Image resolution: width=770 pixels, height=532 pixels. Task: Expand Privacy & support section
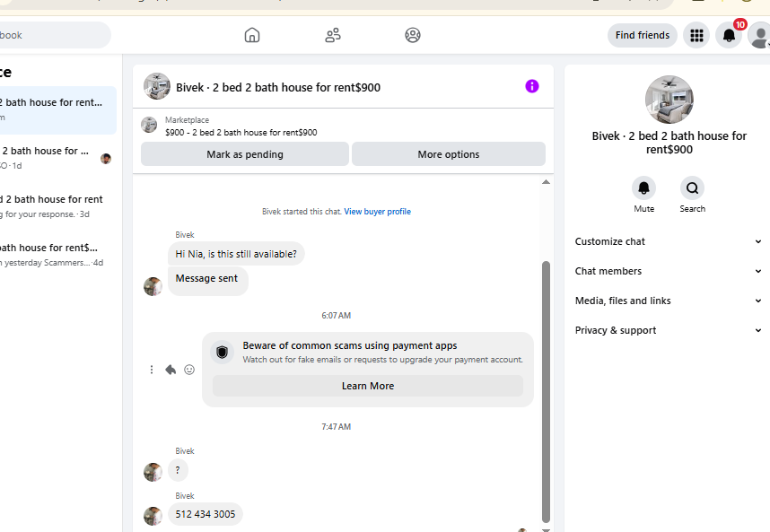point(668,330)
